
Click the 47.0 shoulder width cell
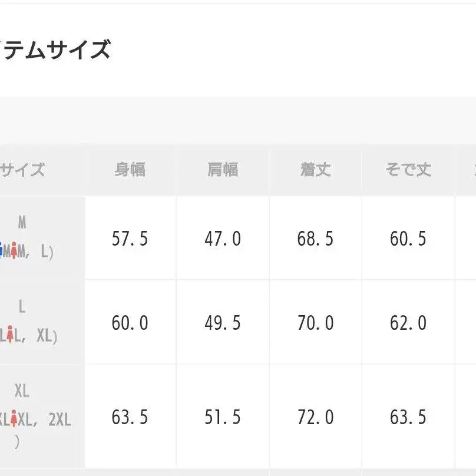[223, 239]
